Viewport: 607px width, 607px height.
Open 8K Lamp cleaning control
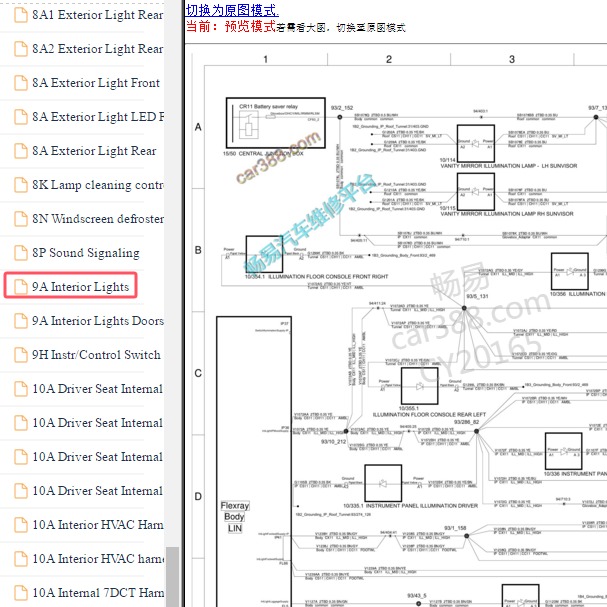(98, 185)
